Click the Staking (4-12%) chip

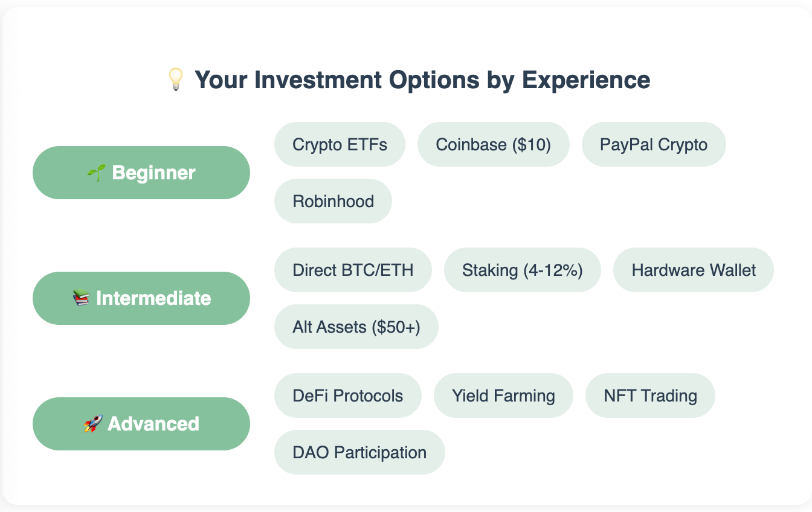(x=523, y=270)
